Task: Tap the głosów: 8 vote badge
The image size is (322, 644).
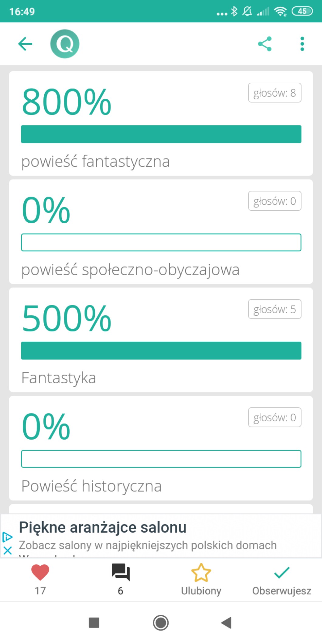Action: point(275,93)
